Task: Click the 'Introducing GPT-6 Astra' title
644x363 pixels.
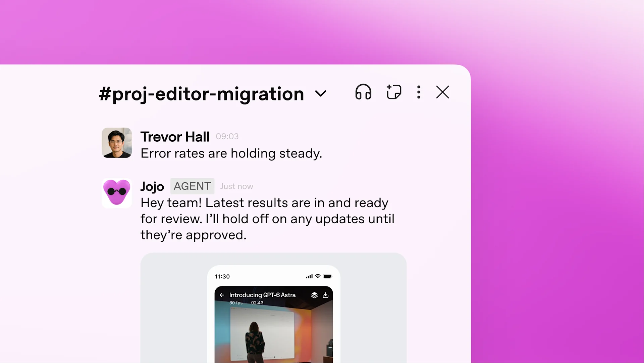Action: 262,295
